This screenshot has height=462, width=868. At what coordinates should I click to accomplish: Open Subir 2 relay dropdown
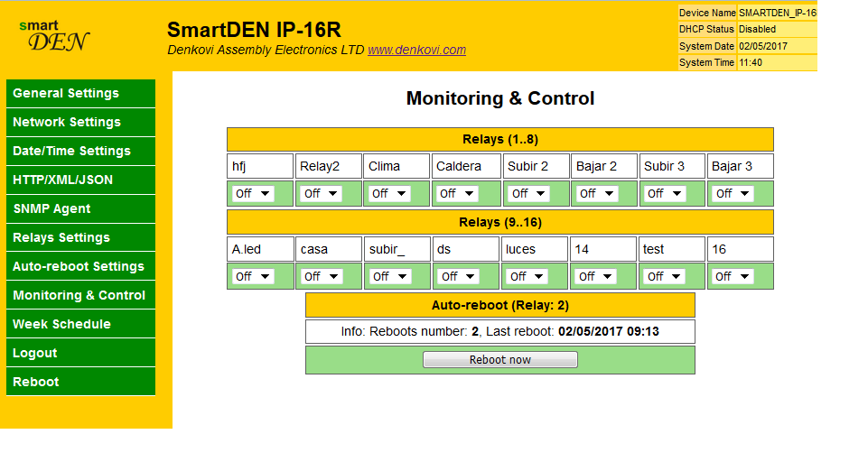(x=528, y=194)
